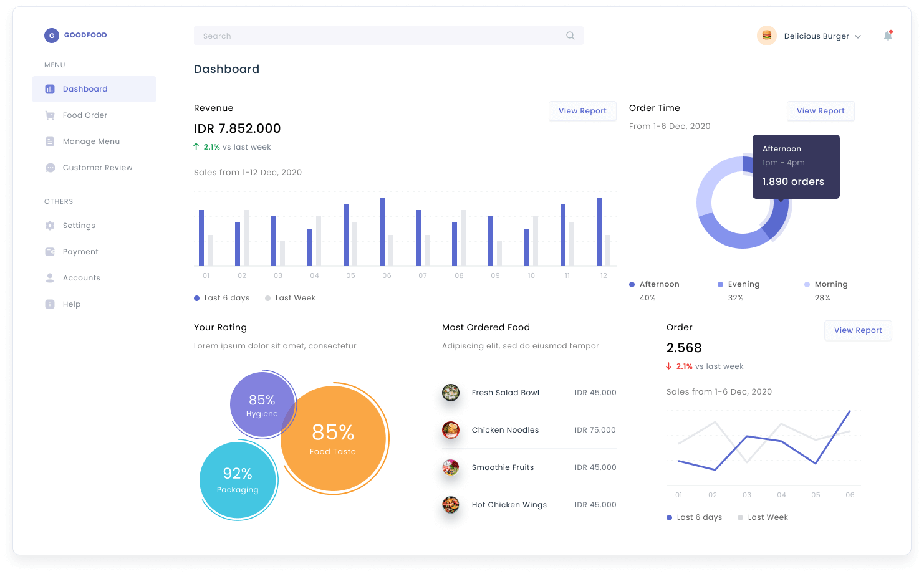924x574 pixels.
Task: Toggle the Morning legend in Order Time
Action: click(x=825, y=284)
